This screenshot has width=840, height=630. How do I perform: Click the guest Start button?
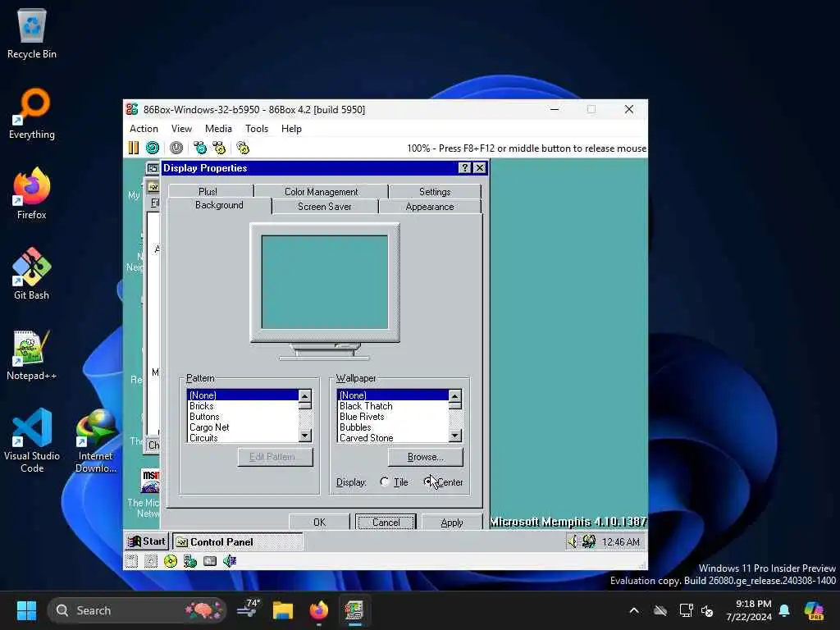(x=147, y=541)
